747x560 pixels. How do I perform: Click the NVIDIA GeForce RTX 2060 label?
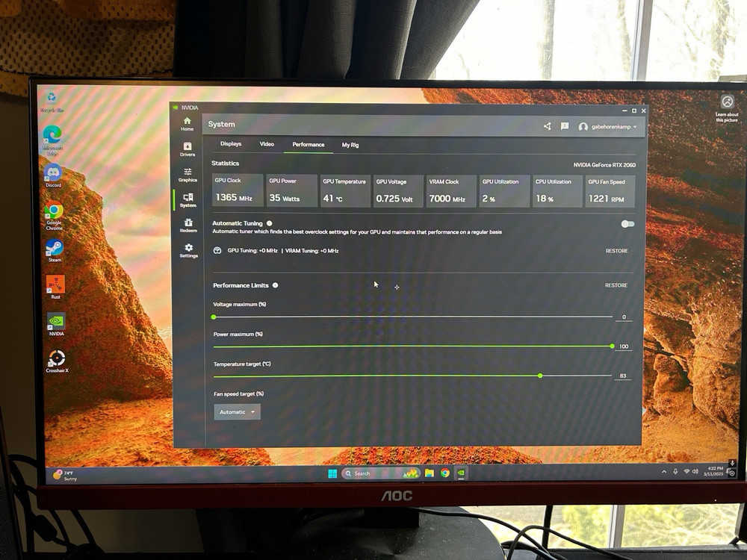(x=604, y=165)
